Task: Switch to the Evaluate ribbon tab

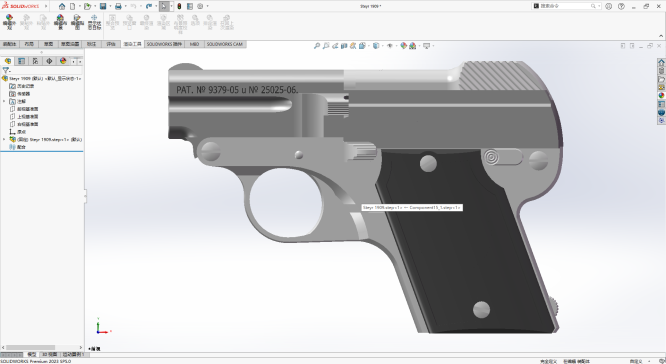Action: click(111, 44)
